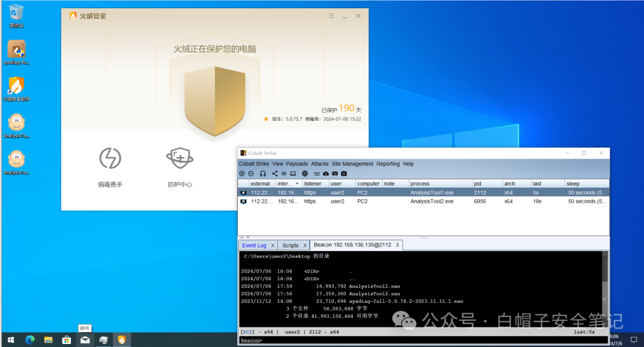Click into the beacon command input field
Image resolution: width=644 pixels, height=347 pixels.
(435, 340)
